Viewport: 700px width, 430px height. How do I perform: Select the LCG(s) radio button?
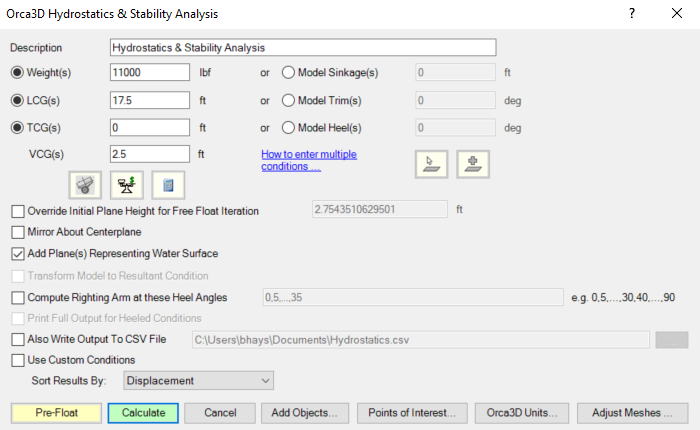[x=17, y=100]
